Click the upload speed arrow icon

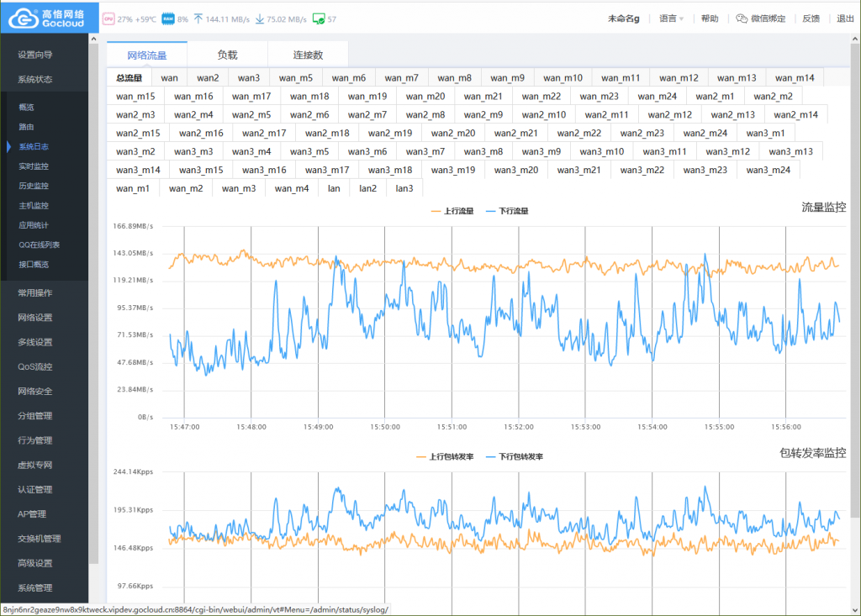(x=198, y=19)
